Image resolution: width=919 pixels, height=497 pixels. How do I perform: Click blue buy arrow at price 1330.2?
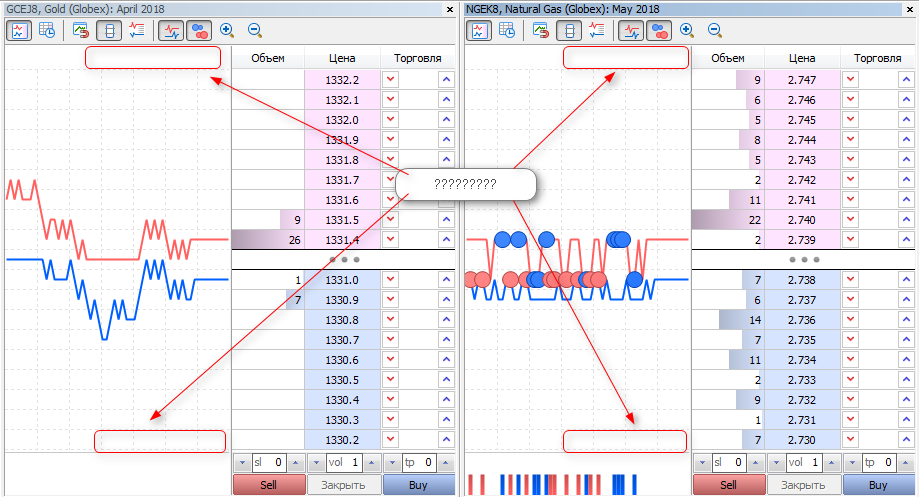click(x=447, y=439)
